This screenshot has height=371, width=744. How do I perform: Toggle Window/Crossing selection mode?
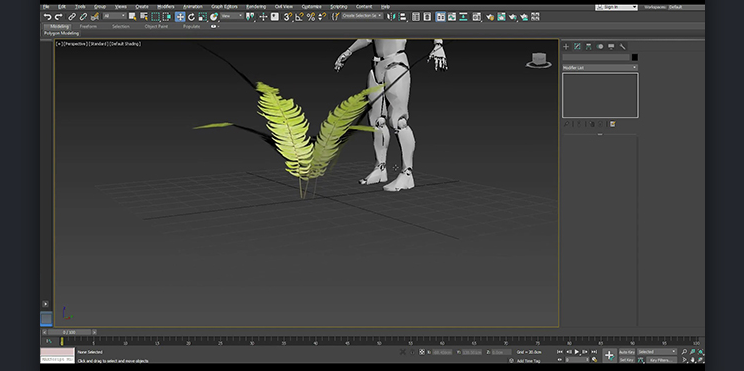click(x=167, y=17)
